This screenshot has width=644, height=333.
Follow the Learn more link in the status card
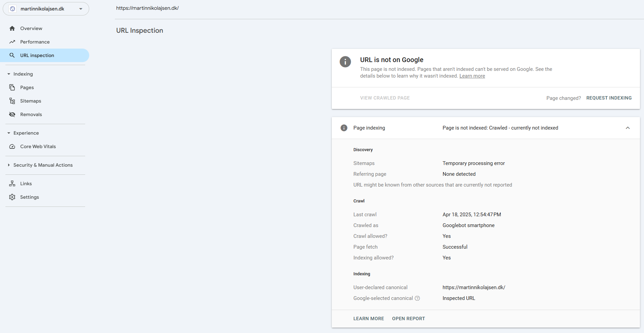(472, 76)
